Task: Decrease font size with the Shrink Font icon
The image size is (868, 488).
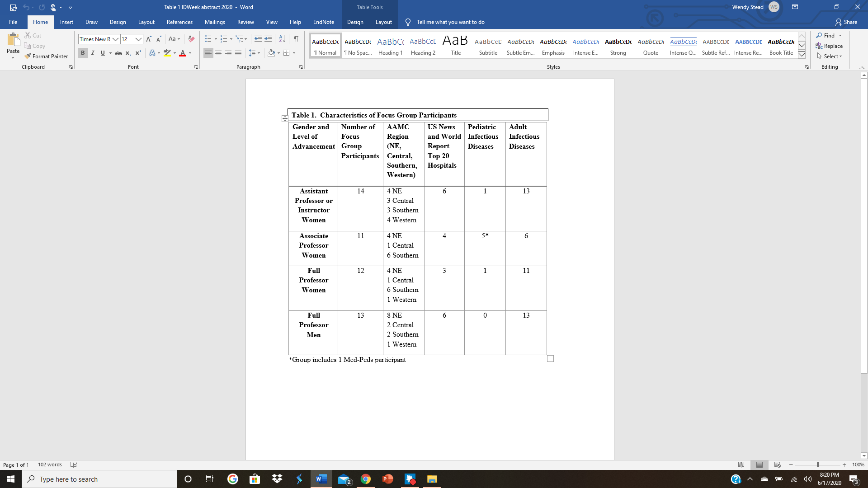Action: (x=159, y=39)
